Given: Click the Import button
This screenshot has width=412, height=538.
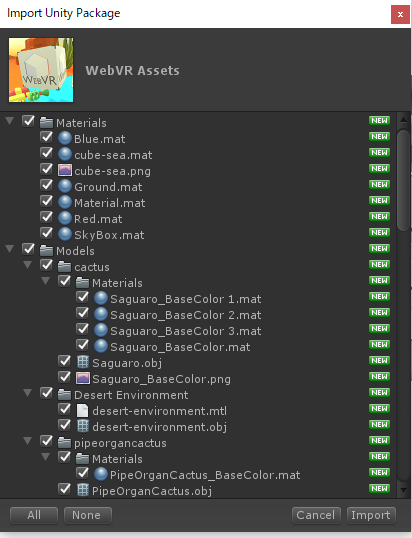Looking at the screenshot, I should 371,515.
